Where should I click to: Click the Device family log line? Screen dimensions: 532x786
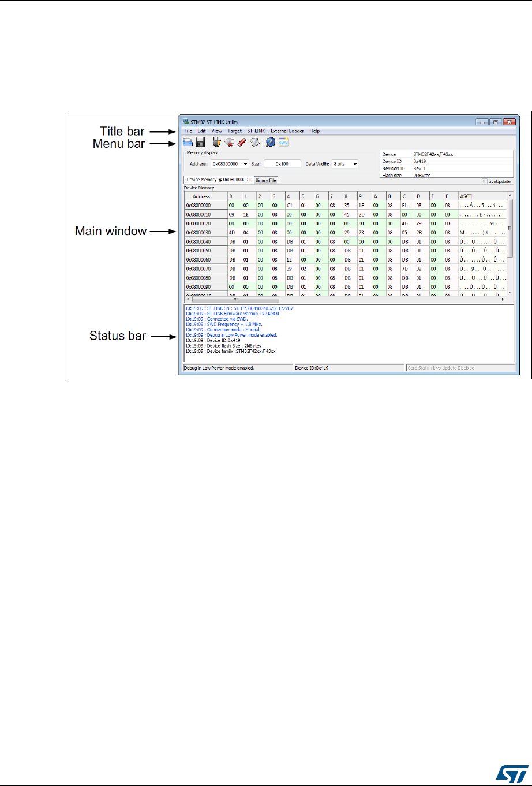230,351
